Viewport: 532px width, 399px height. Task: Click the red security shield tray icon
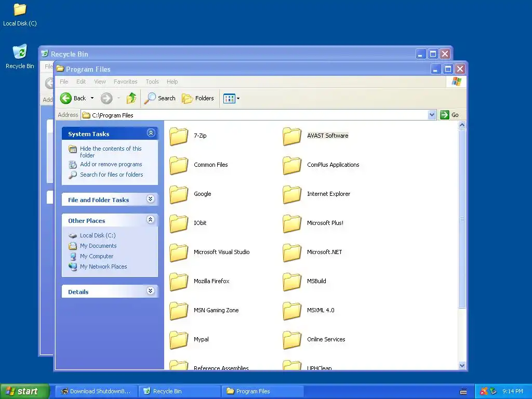484,392
